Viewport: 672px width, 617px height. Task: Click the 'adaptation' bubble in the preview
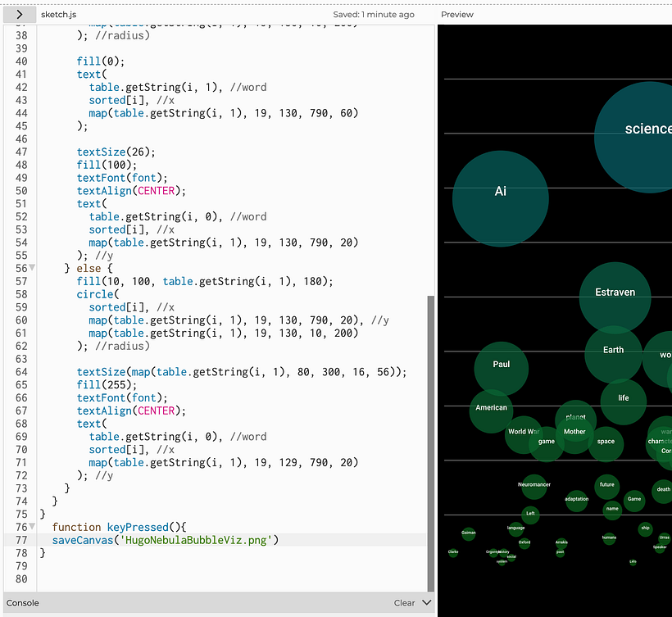(x=576, y=501)
